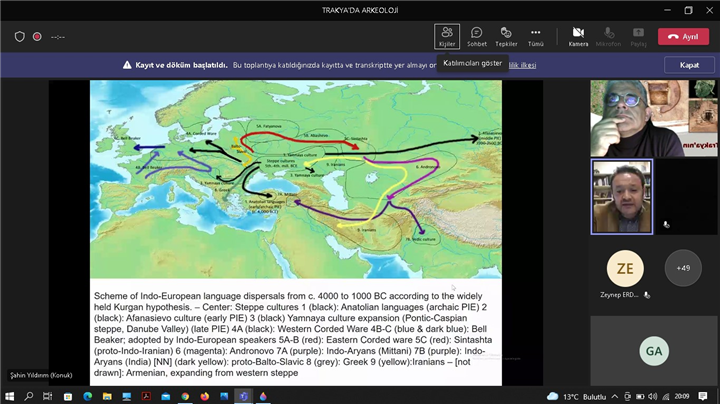Select the highlighted speaker's video tile
Viewport: 720px width, 404px height.
click(622, 197)
